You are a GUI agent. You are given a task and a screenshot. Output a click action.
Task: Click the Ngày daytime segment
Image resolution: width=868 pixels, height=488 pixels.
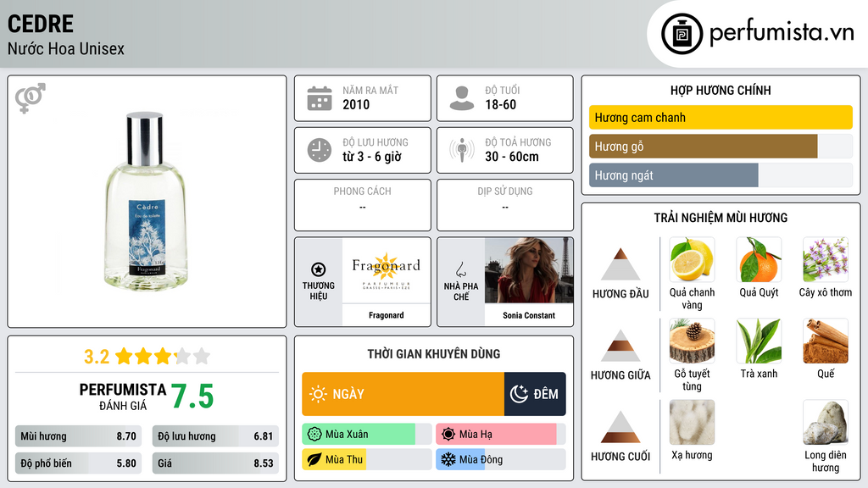(x=403, y=394)
